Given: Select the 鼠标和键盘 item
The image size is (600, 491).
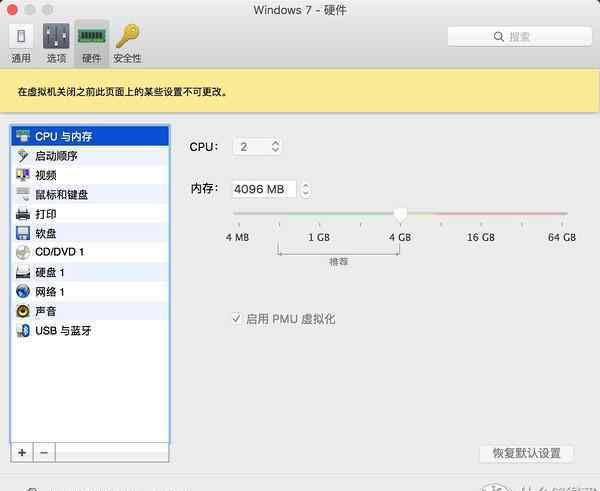Looking at the screenshot, I should (90, 194).
